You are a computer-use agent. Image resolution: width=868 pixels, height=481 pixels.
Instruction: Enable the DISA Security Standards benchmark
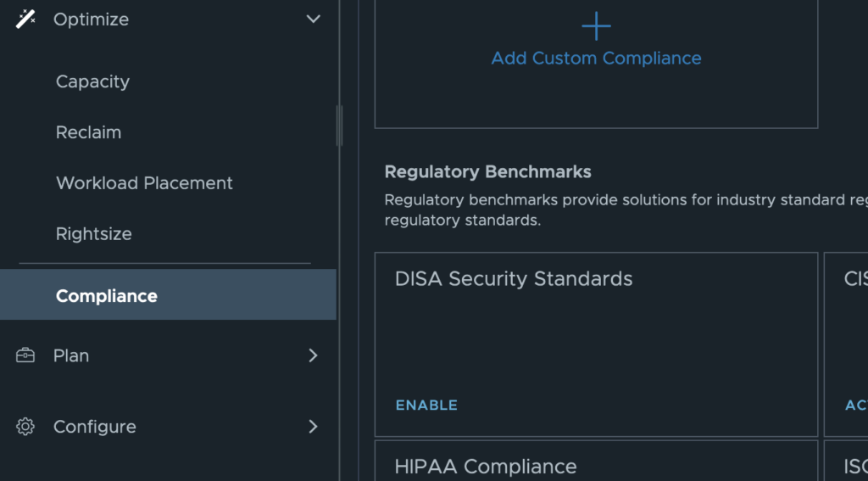pos(426,405)
